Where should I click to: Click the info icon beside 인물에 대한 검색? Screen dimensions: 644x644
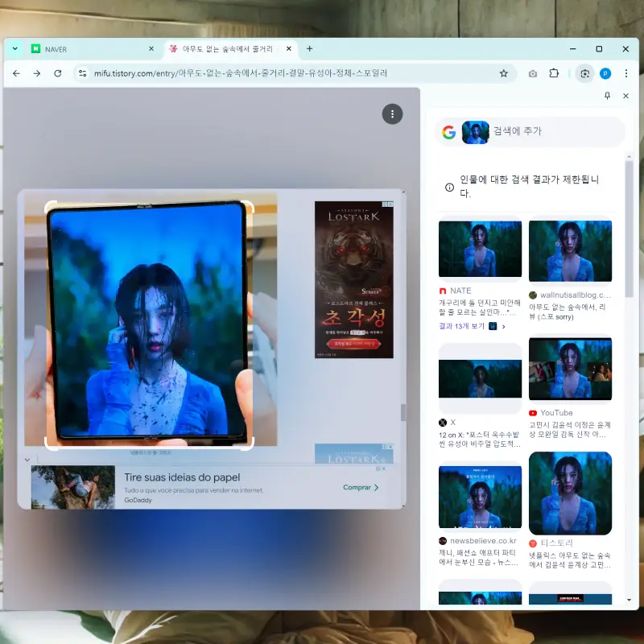pyautogui.click(x=449, y=188)
